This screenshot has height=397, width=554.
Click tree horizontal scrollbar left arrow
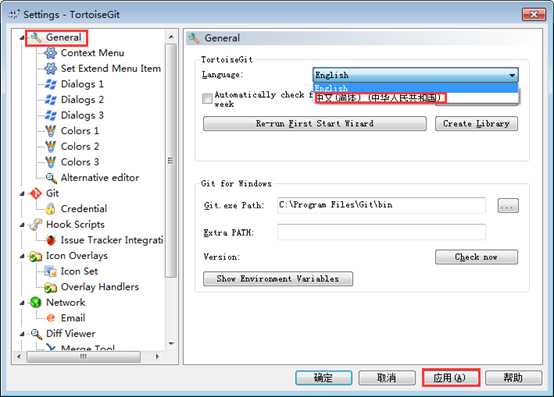(x=19, y=356)
